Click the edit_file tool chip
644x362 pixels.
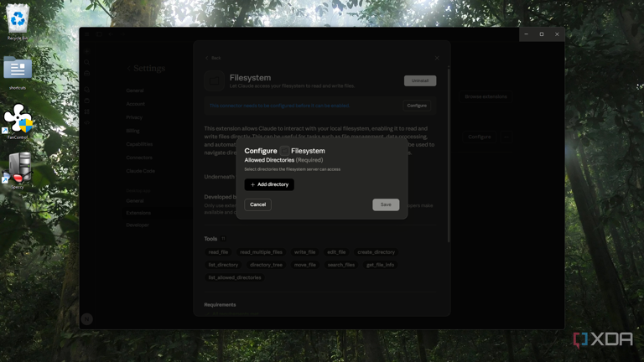pyautogui.click(x=336, y=252)
